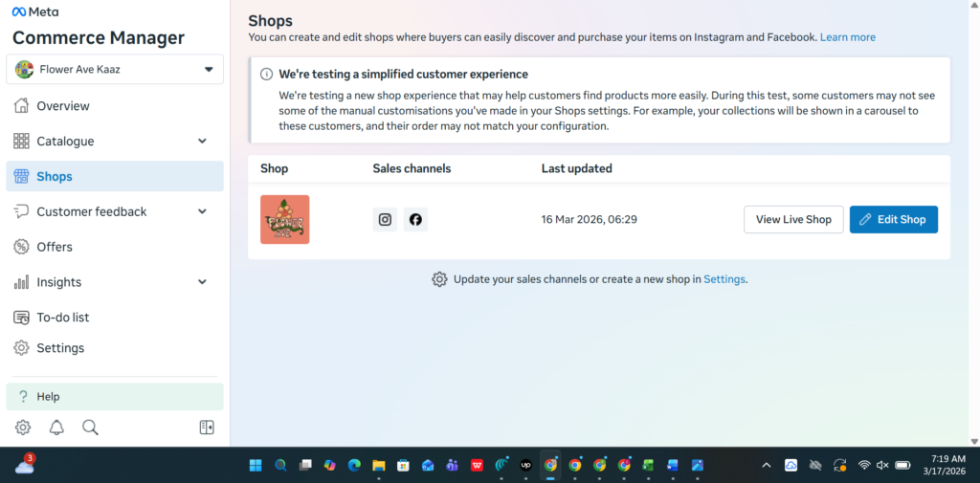Click the info icon in test notice

[x=266, y=75]
